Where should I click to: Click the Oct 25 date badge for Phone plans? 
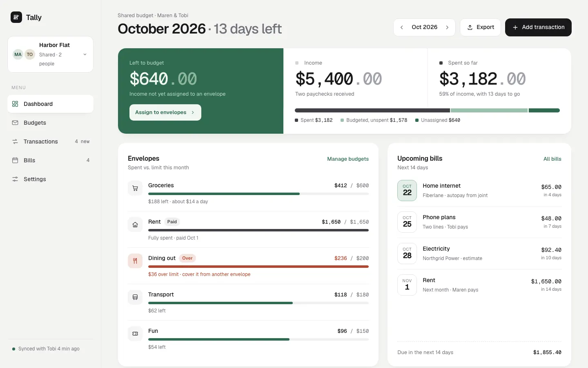click(x=407, y=222)
